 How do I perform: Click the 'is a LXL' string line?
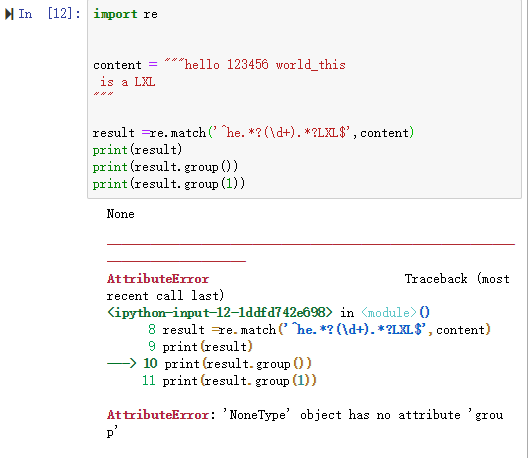point(127,82)
